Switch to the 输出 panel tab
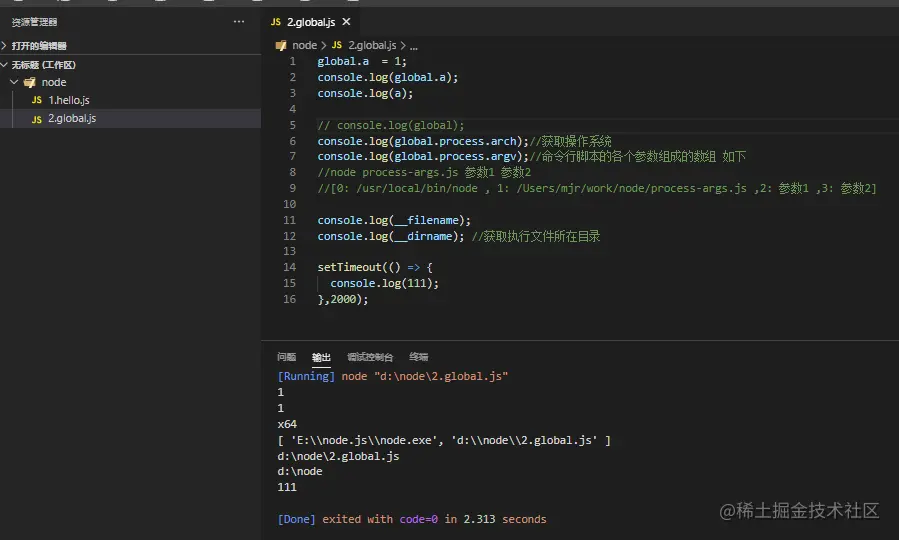This screenshot has height=540, width=899. tap(321, 357)
